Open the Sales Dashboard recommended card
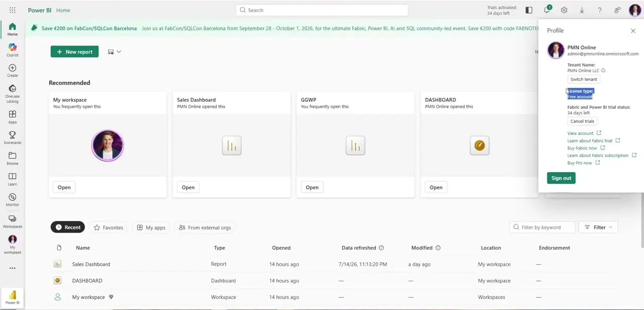 point(188,187)
